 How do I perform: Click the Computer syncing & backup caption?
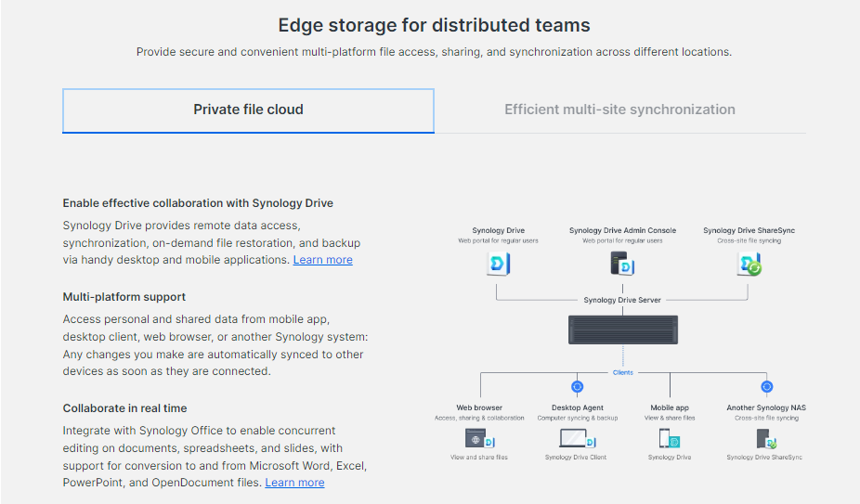[x=578, y=418]
